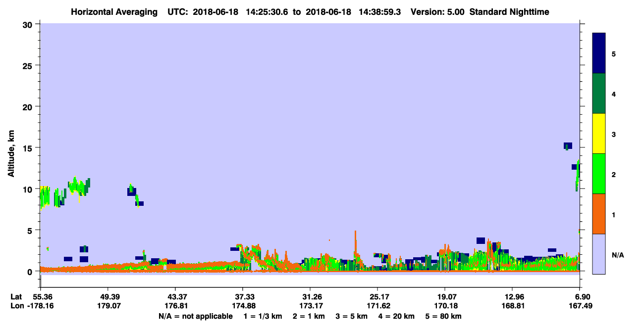Click the '5 = 80 km' legend note
Viewport: 644px width, 330px height.
point(443,316)
